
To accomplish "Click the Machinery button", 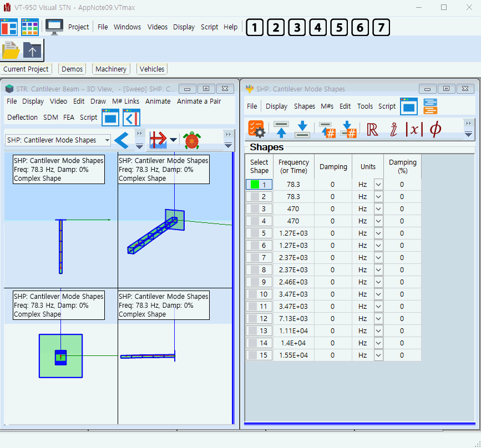I will pos(111,69).
